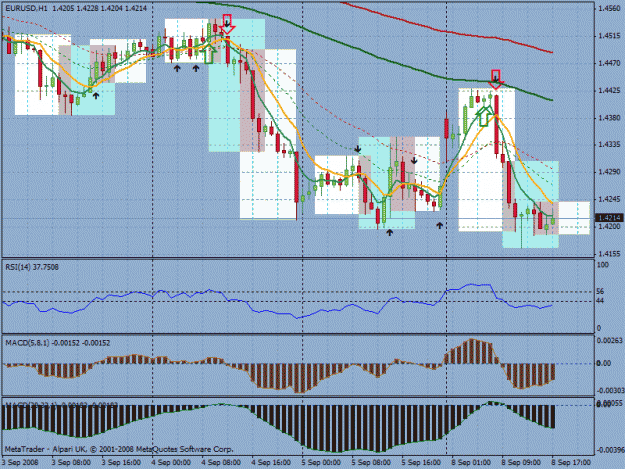Click the 1.4425 price scale label
Image resolution: width=625 pixels, height=469 pixels.
coord(609,90)
